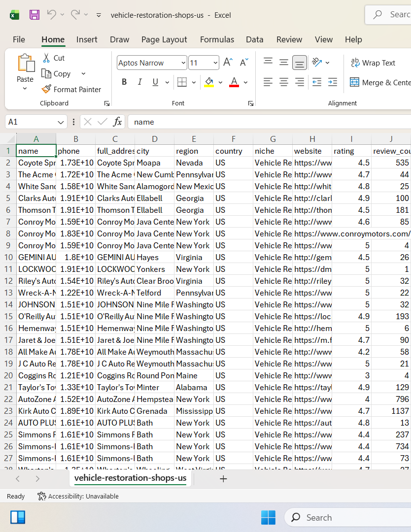
Task: Select row 8 header
Action: 8,234
